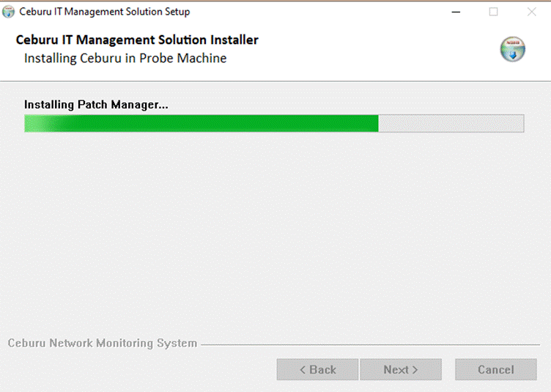Minimize the setup window
The image size is (551, 392).
coord(456,12)
